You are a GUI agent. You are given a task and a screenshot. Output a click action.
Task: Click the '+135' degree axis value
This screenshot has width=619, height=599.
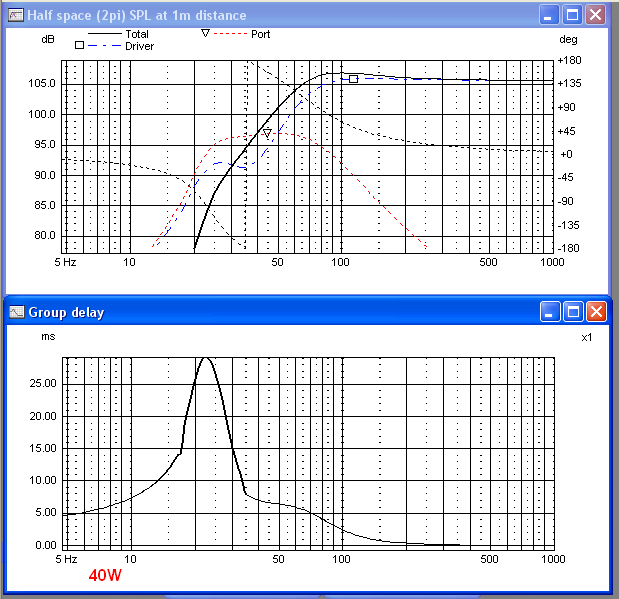pos(569,83)
